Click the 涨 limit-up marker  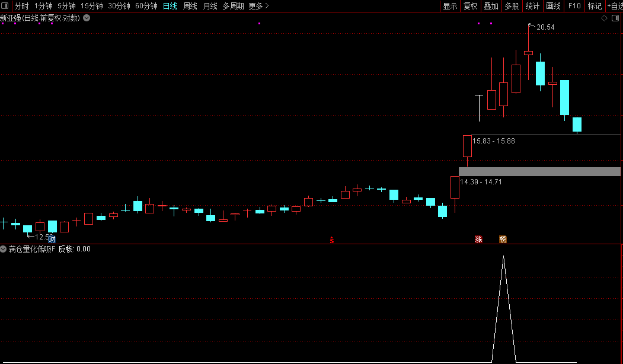[x=478, y=240]
